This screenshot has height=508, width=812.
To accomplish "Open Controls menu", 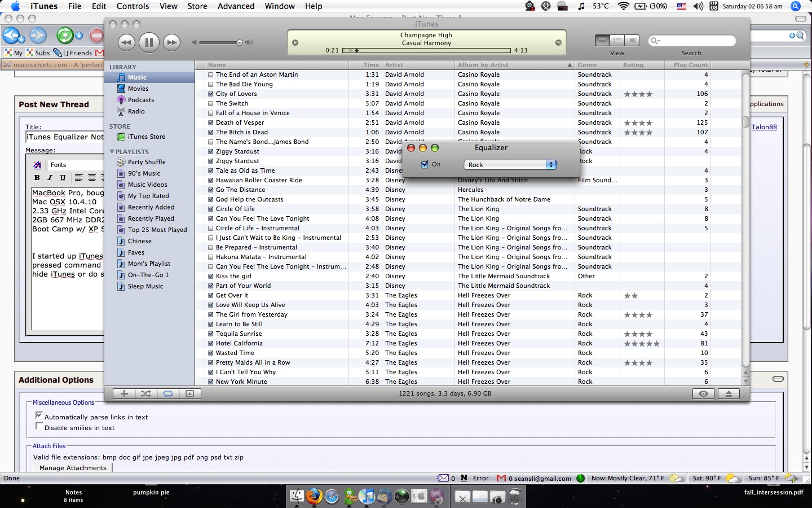I will click(133, 6).
